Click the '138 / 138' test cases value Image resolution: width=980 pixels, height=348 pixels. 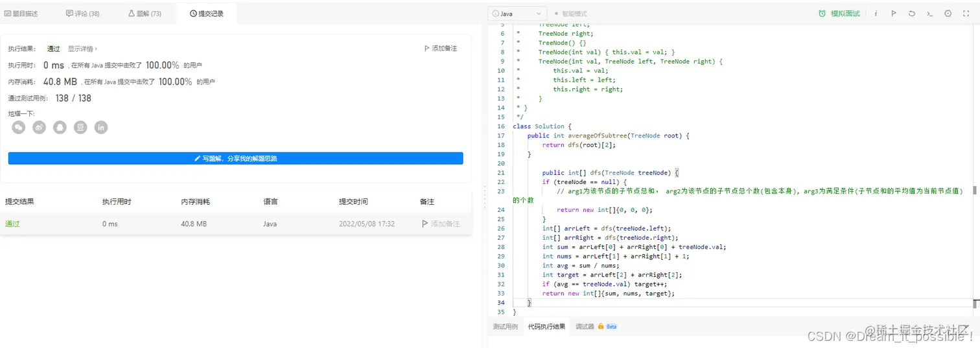click(x=73, y=99)
